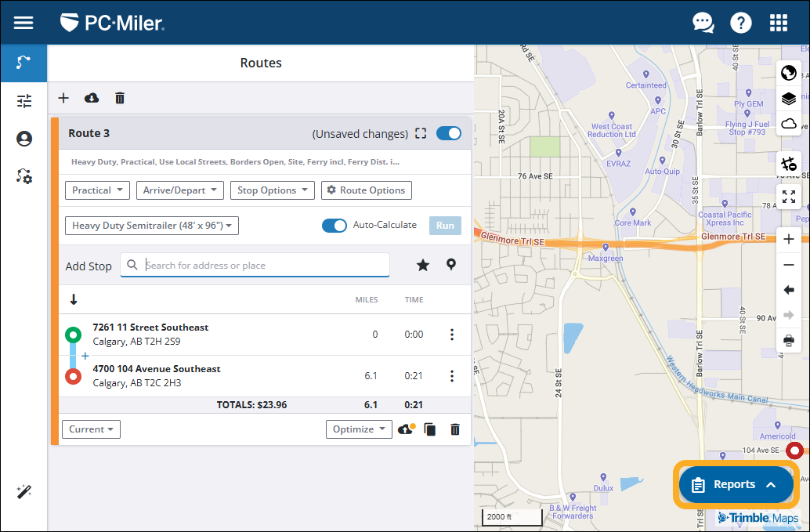The width and height of the screenshot is (810, 532).
Task: Open more options for 4700 104 Avenue stop
Action: click(x=452, y=376)
